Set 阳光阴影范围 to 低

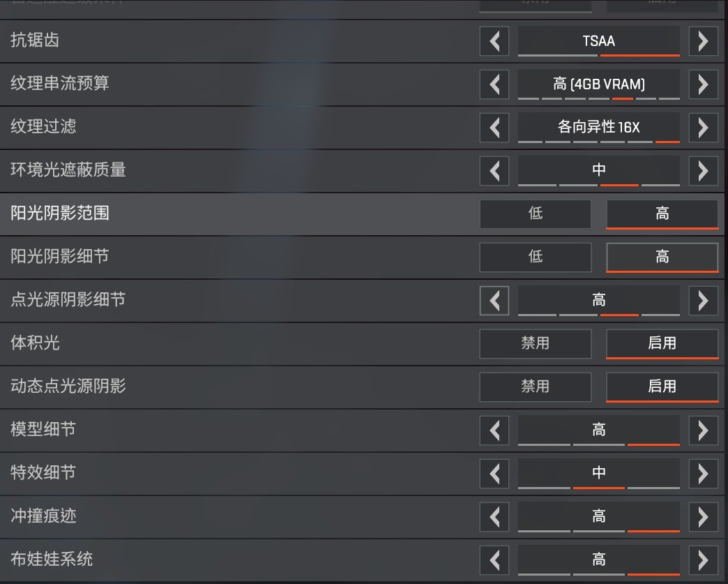click(x=536, y=214)
